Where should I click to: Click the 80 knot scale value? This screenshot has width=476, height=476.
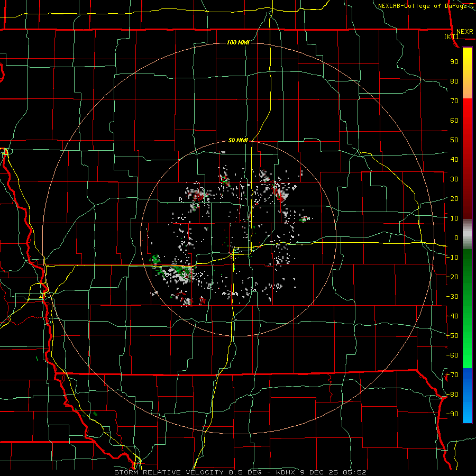[x=454, y=81]
